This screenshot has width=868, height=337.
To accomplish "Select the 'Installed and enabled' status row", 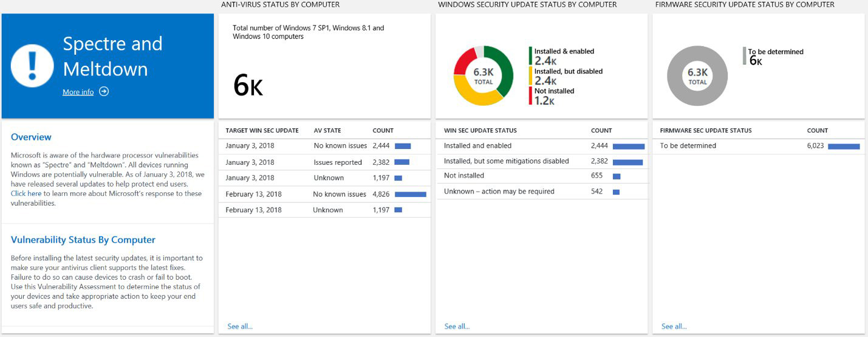I will (541, 146).
